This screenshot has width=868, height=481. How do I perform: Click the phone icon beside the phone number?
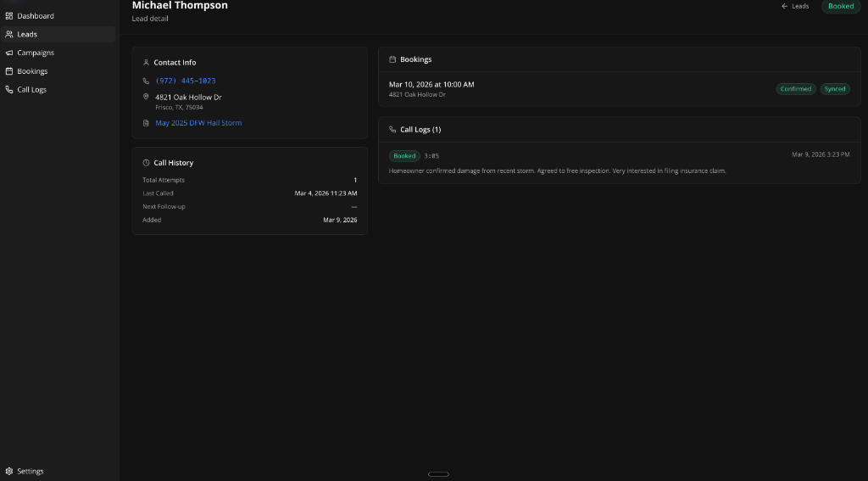coord(146,81)
